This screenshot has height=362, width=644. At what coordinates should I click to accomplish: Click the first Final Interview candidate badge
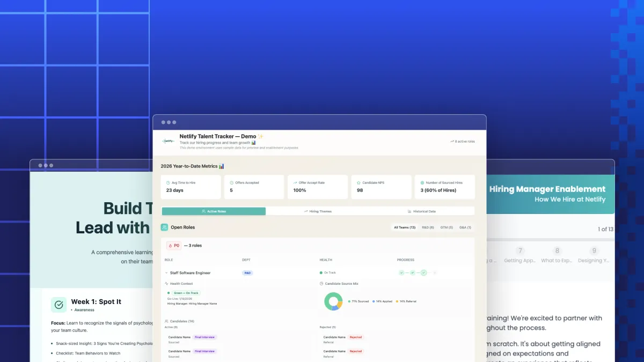click(204, 337)
